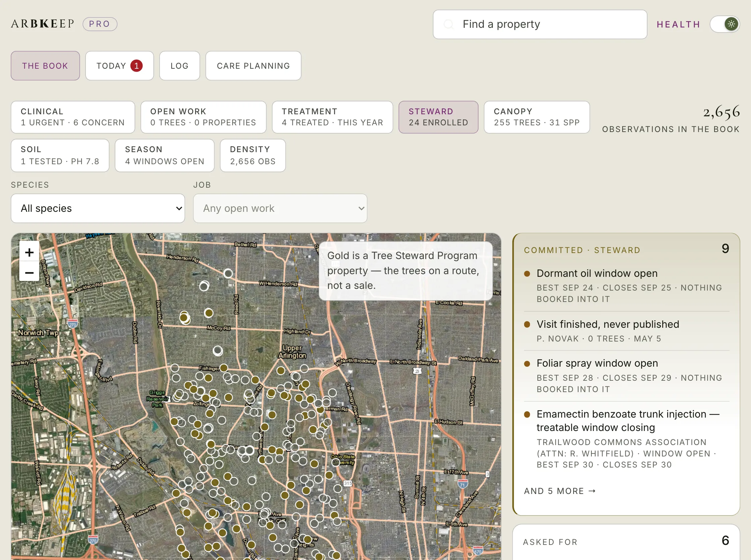Click the Gold Tree Steward tooltip on map
751x560 pixels.
405,271
